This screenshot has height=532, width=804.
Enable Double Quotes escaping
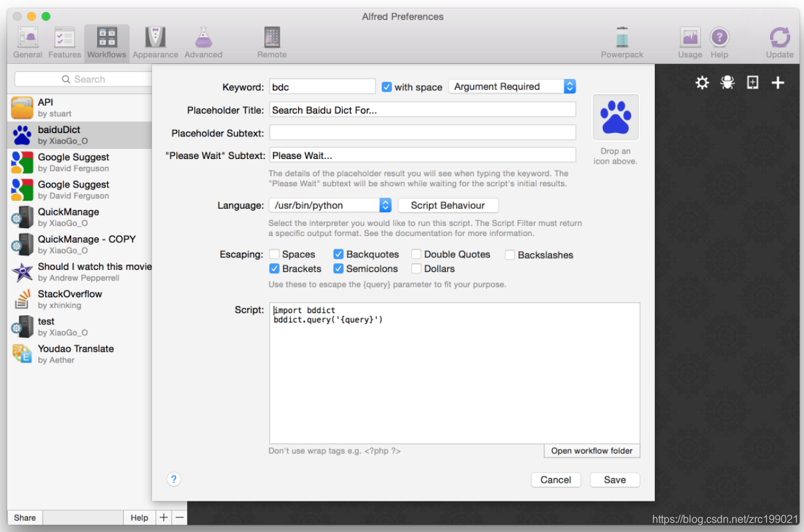[416, 254]
